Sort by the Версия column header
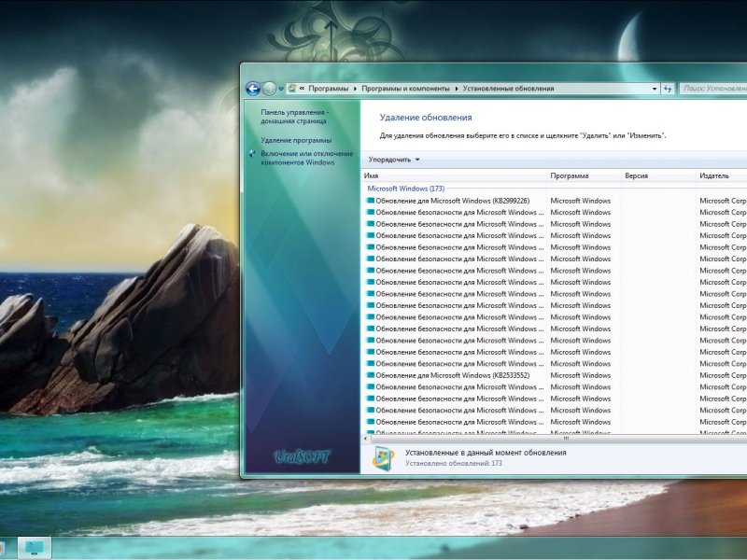Image resolution: width=747 pixels, height=560 pixels. 660,175
